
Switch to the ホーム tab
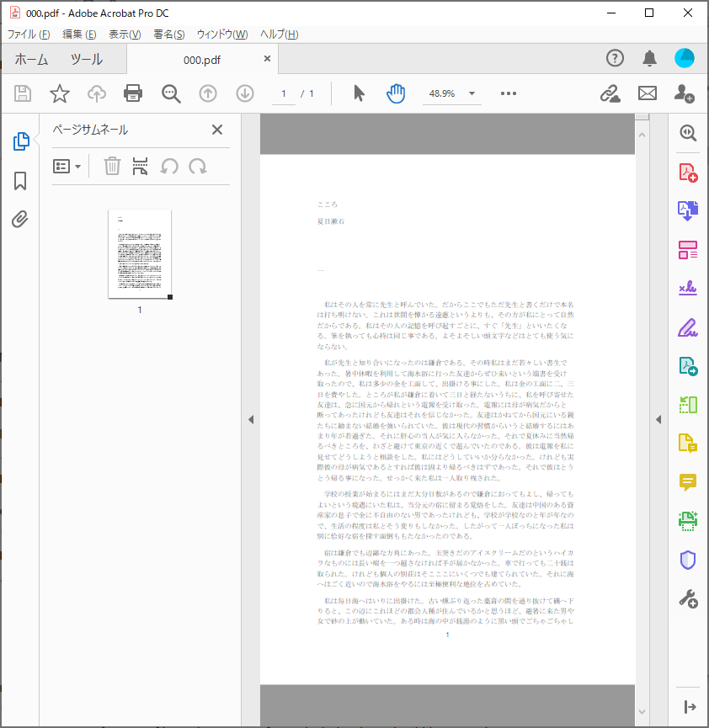pyautogui.click(x=31, y=59)
